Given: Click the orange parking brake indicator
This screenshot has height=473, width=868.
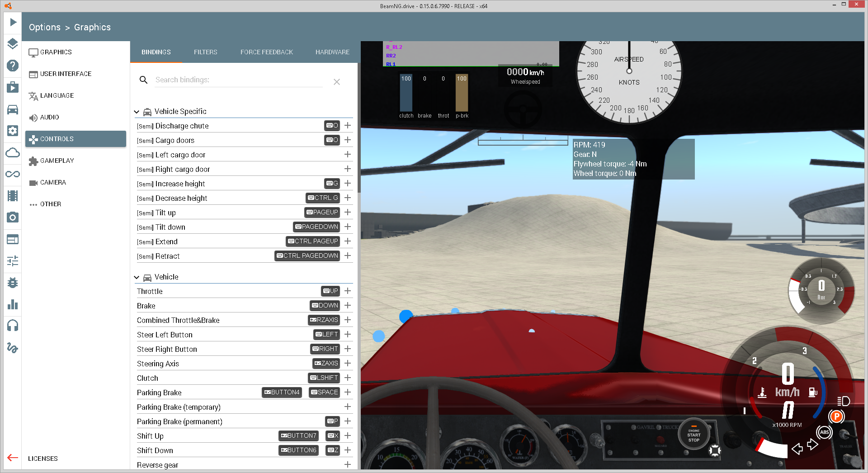Looking at the screenshot, I should 836,416.
